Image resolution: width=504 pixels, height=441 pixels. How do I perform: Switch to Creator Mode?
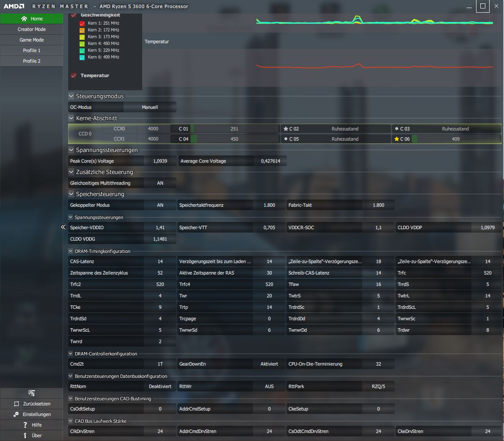31,29
